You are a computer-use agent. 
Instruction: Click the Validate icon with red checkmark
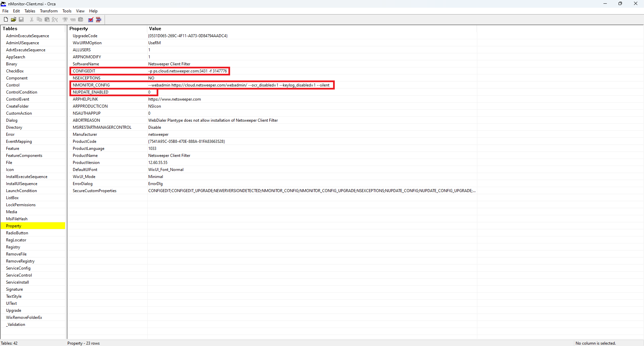[x=91, y=20]
